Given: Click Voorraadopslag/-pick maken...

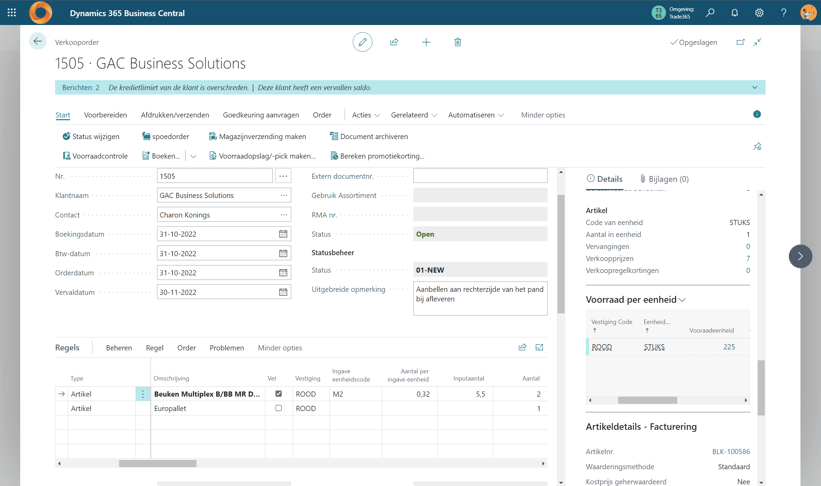Looking at the screenshot, I should click(x=262, y=156).
